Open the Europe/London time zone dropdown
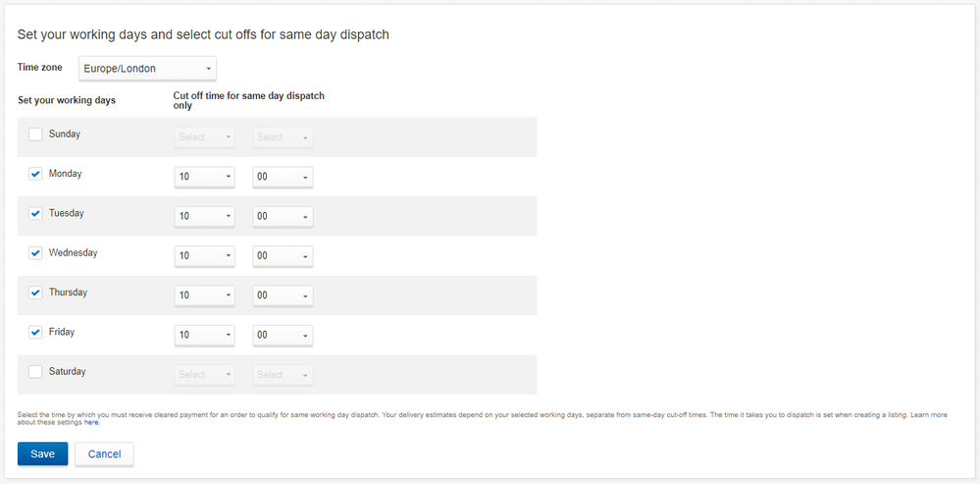The width and height of the screenshot is (980, 484). click(x=147, y=69)
